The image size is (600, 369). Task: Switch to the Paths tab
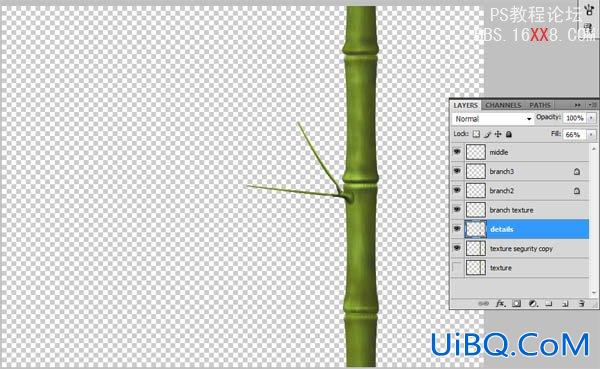[540, 105]
